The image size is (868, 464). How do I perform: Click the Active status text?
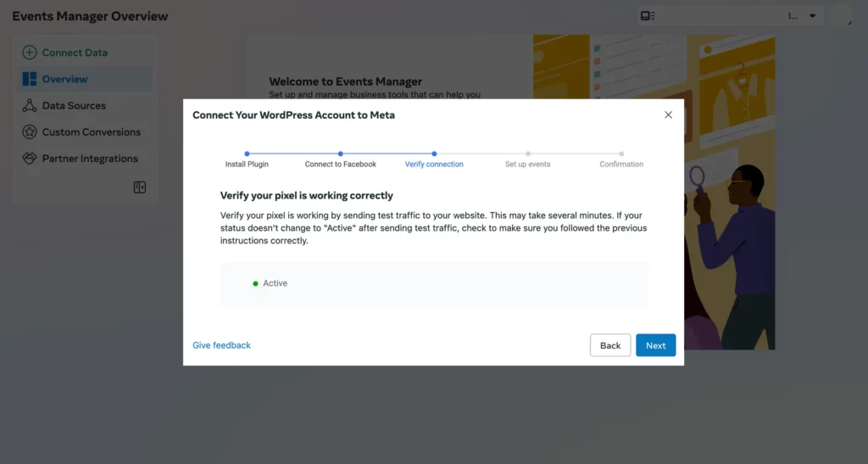275,283
